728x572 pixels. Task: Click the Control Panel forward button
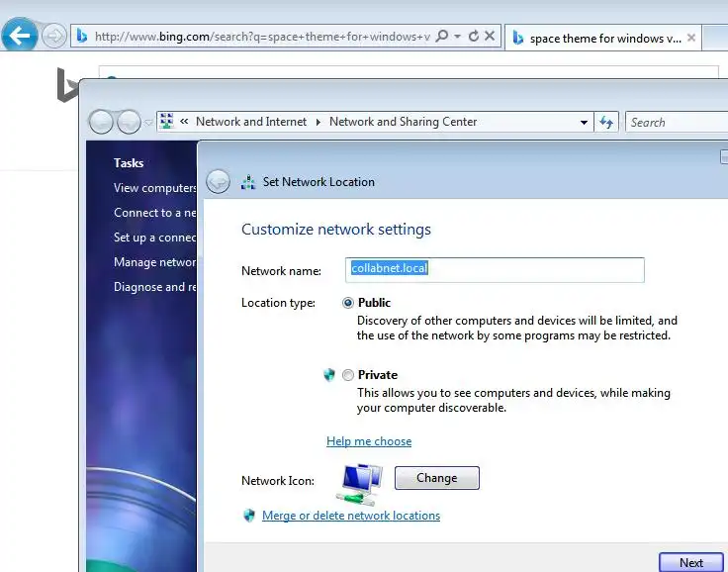(129, 122)
